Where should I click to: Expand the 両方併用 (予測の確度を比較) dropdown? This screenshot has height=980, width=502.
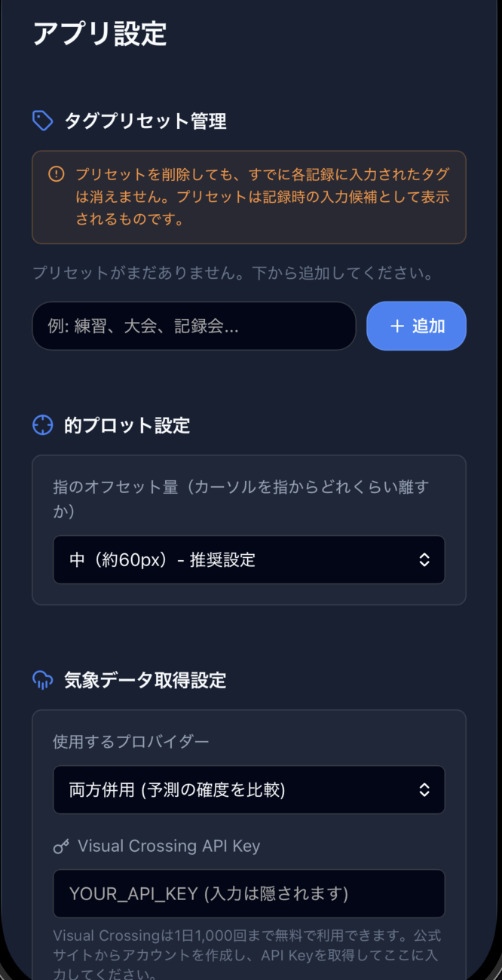pyautogui.click(x=249, y=789)
